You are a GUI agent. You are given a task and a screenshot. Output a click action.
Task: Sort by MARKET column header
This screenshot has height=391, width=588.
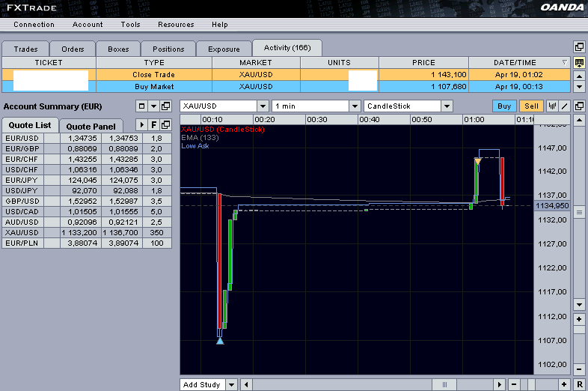click(x=256, y=63)
